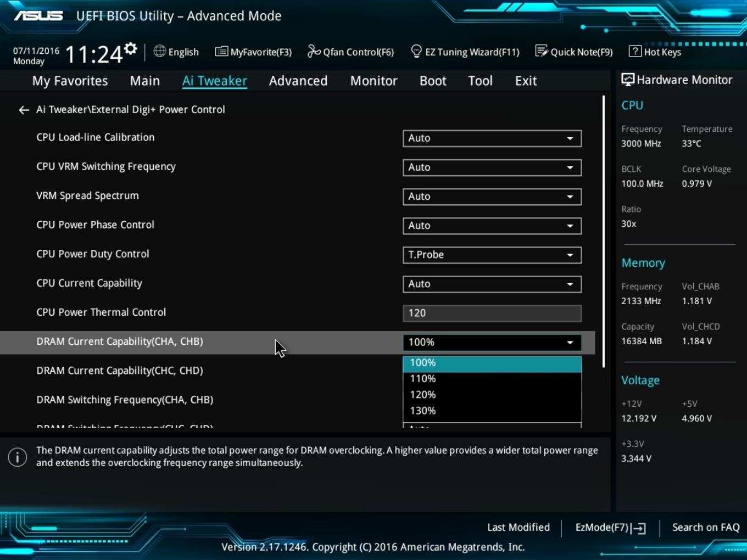
Task: Select 110% in the open dropdown list
Action: click(492, 379)
